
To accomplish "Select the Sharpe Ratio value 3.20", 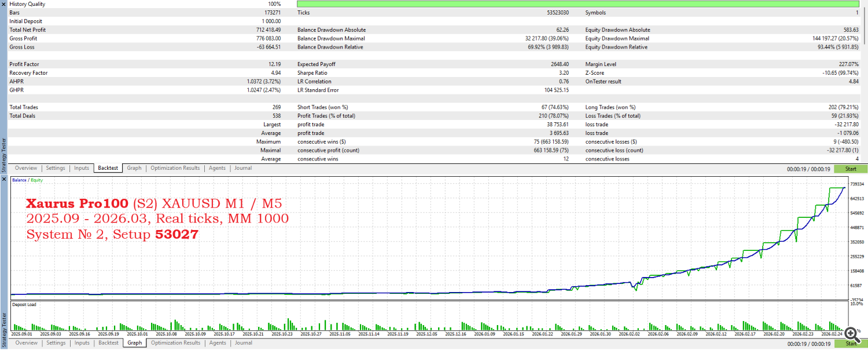I will pos(564,73).
